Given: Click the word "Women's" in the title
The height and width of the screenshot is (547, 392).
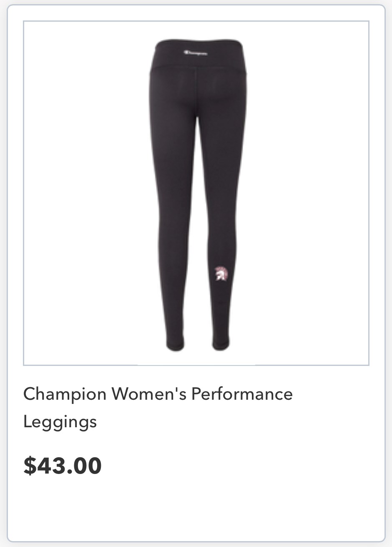Looking at the screenshot, I should pyautogui.click(x=149, y=394).
